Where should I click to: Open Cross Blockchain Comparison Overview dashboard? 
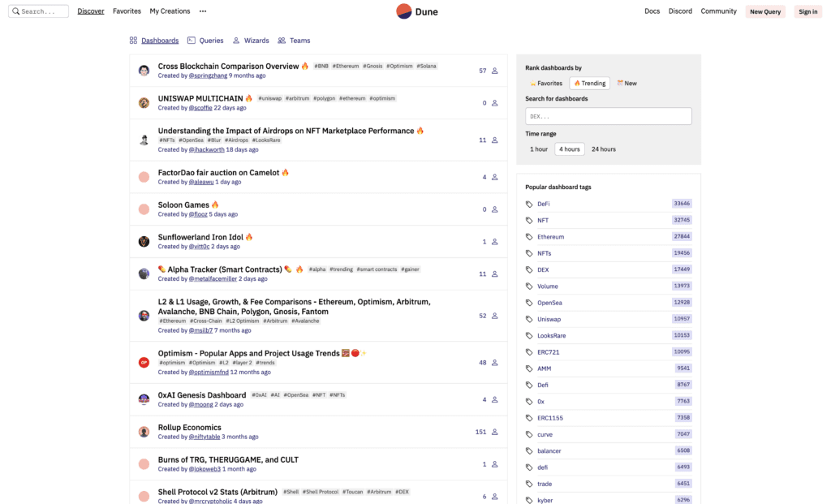228,67
